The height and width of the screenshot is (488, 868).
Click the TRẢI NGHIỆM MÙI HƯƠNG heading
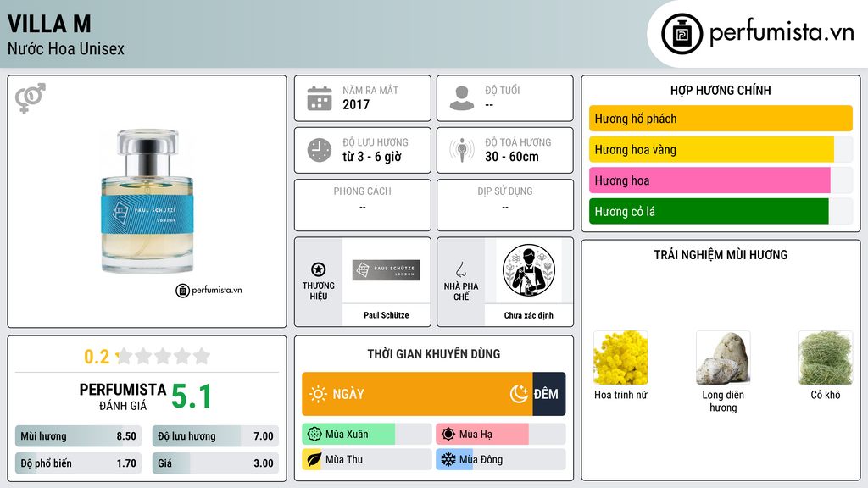[x=721, y=255]
